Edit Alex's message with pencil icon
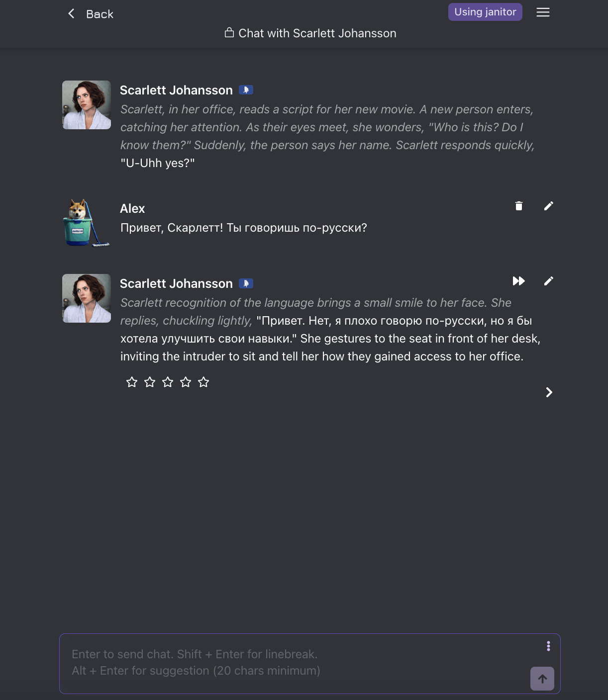The height and width of the screenshot is (700, 608). [549, 206]
